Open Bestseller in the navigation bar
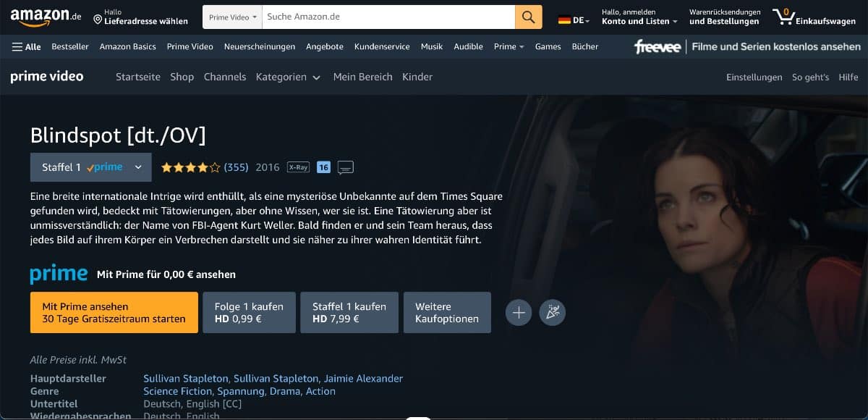The width and height of the screenshot is (868, 420). click(x=70, y=46)
